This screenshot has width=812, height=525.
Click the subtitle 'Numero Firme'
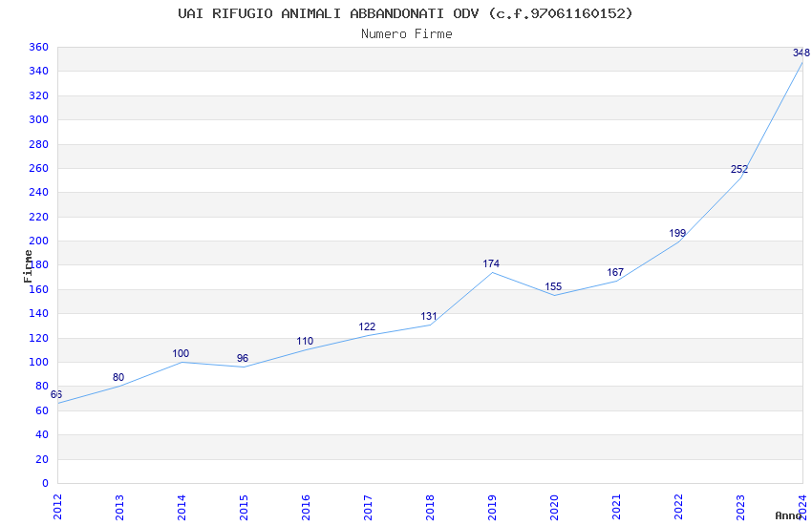(x=407, y=34)
